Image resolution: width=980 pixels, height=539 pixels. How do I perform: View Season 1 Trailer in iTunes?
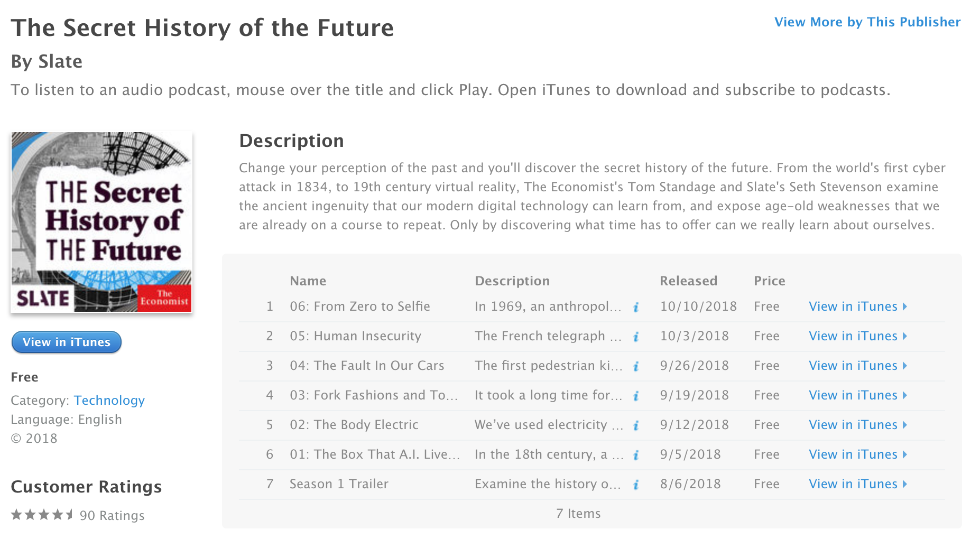click(x=857, y=484)
